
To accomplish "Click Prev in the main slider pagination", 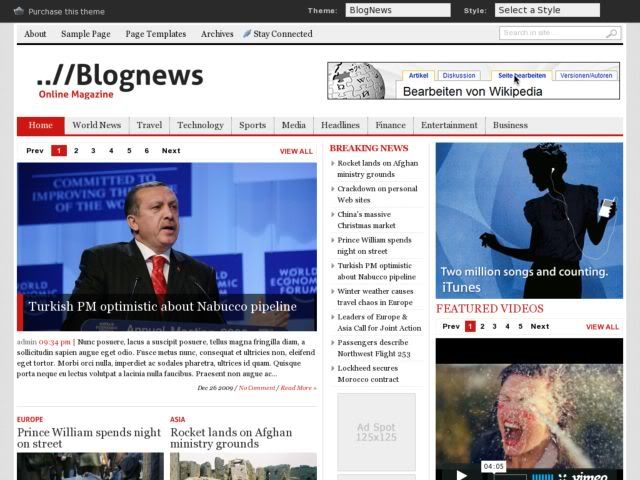I will coord(35,151).
